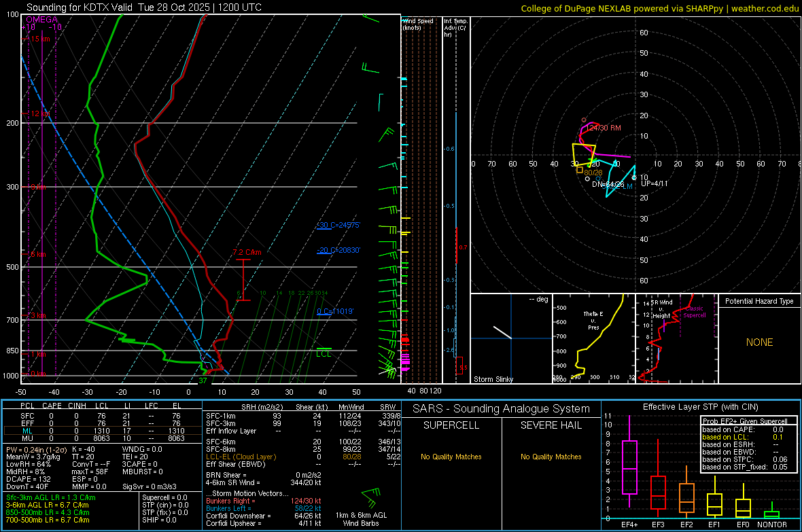Click the "NONE" hazard type value

pyautogui.click(x=760, y=342)
